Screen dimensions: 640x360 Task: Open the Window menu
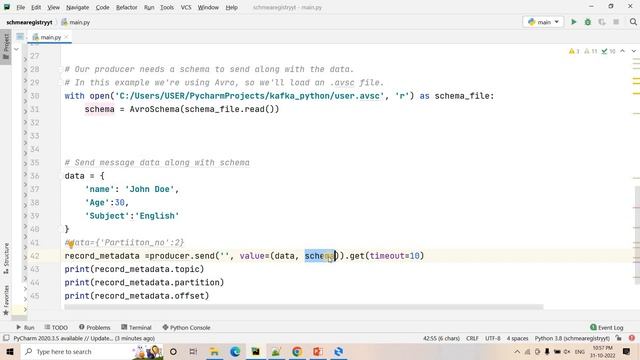tap(208, 7)
